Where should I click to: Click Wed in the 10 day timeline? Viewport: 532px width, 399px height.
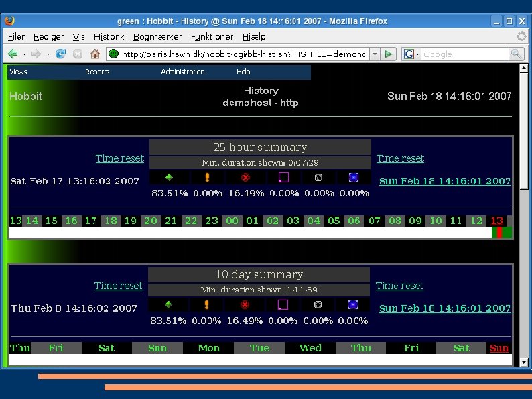click(310, 348)
